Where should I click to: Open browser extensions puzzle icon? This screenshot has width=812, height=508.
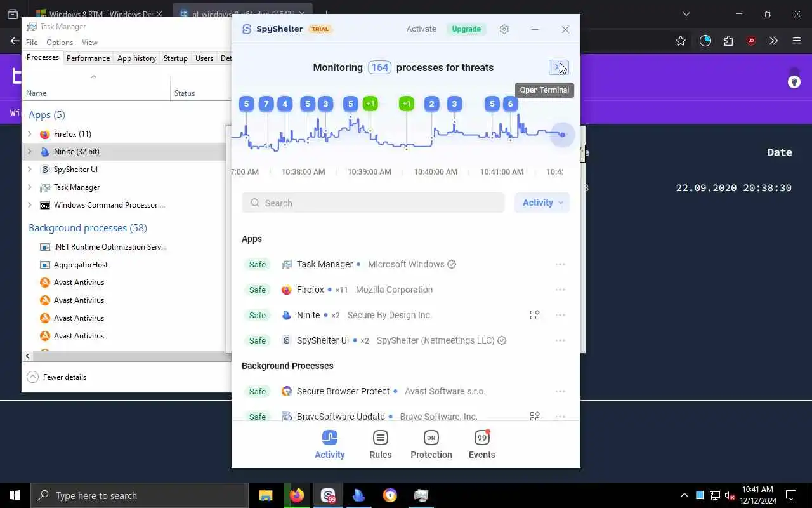[728, 41]
